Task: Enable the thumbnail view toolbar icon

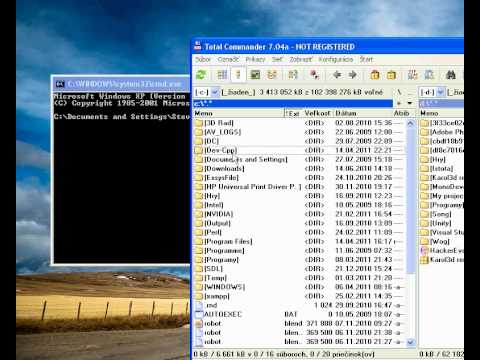Action: 255,75
